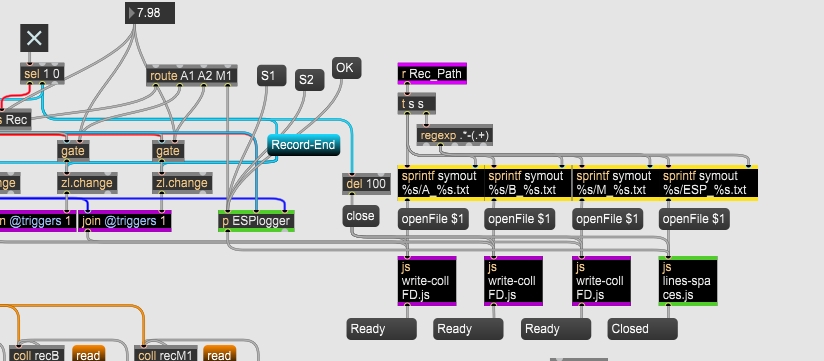
Task: Select the sprintf symout %s/A_%s.txt object
Action: point(441,183)
